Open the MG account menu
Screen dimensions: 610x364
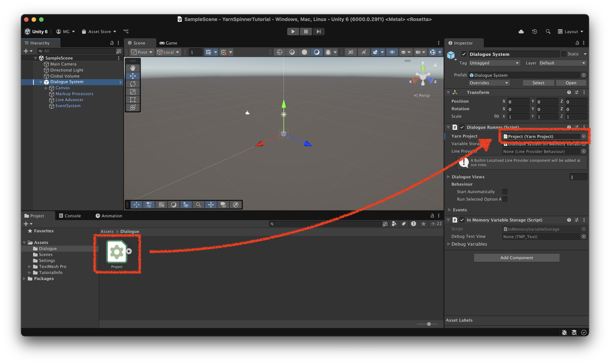pos(65,32)
